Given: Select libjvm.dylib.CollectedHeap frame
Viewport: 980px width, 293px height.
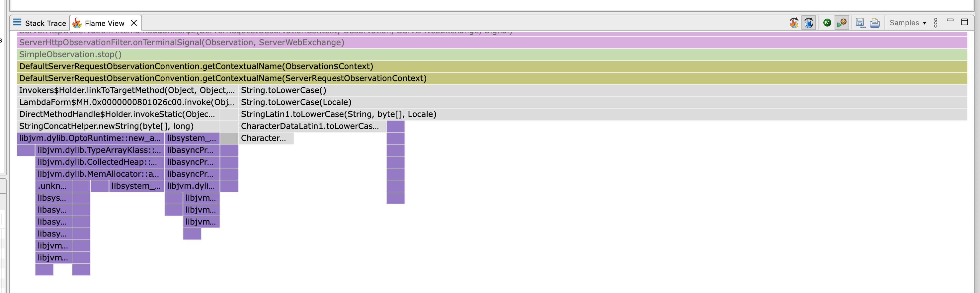Looking at the screenshot, I should pos(100,162).
